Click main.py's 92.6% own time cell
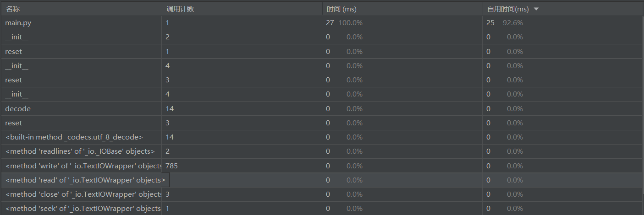This screenshot has width=644, height=215. coord(513,23)
